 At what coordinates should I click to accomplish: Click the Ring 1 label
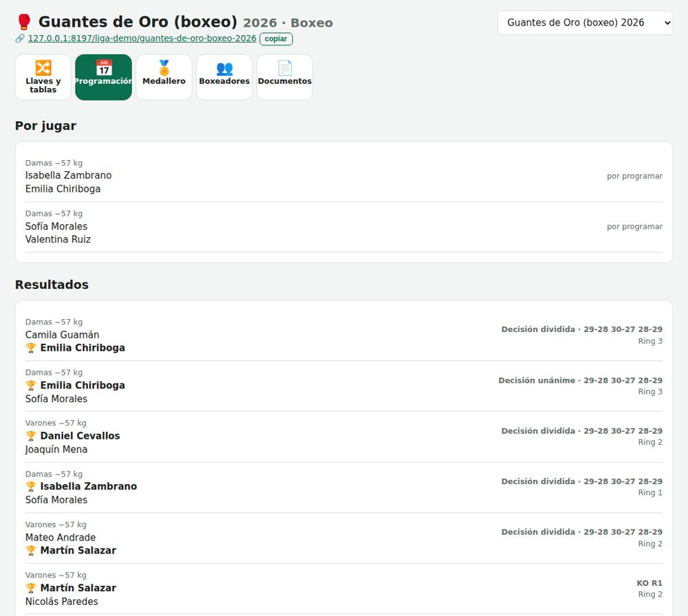click(650, 492)
